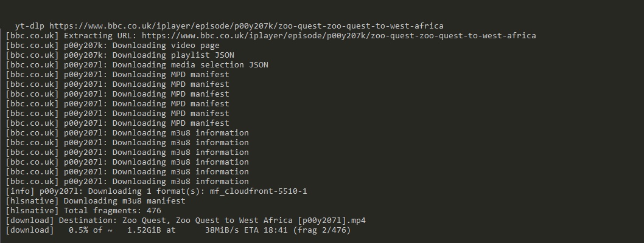
Task: Click the yt-dlp command name
Action: click(x=30, y=26)
